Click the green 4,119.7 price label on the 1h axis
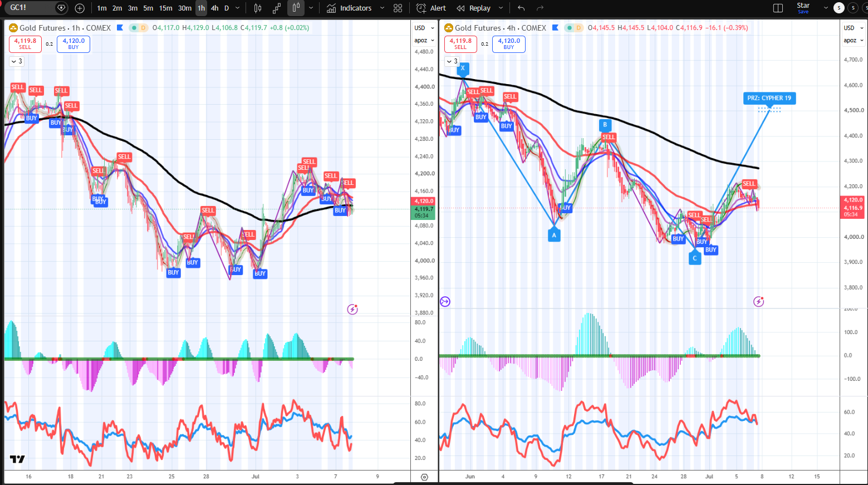 click(x=424, y=212)
